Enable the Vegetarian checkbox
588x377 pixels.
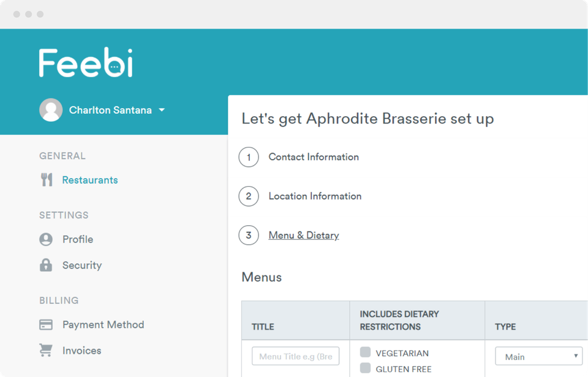pos(366,353)
